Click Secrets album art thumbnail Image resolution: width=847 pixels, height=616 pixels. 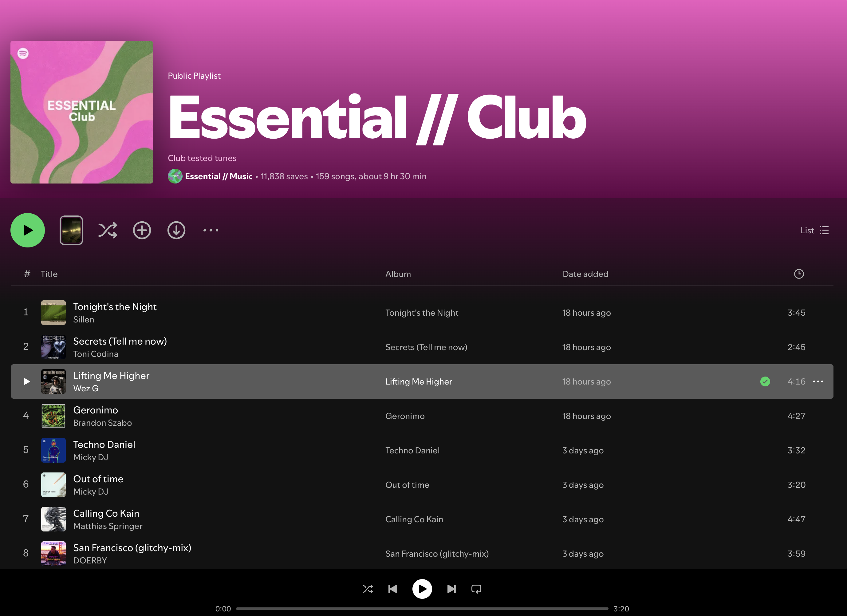(53, 347)
